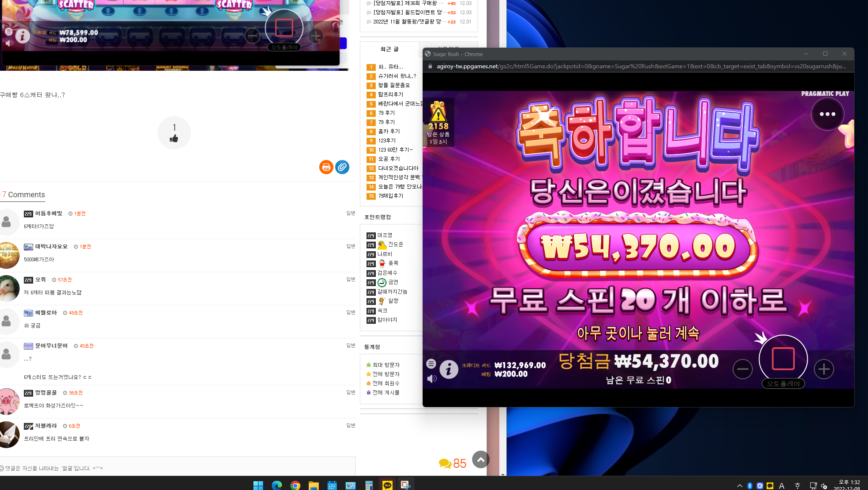Click the muted volume icon in the system tray
The width and height of the screenshot is (868, 490).
[x=824, y=486]
